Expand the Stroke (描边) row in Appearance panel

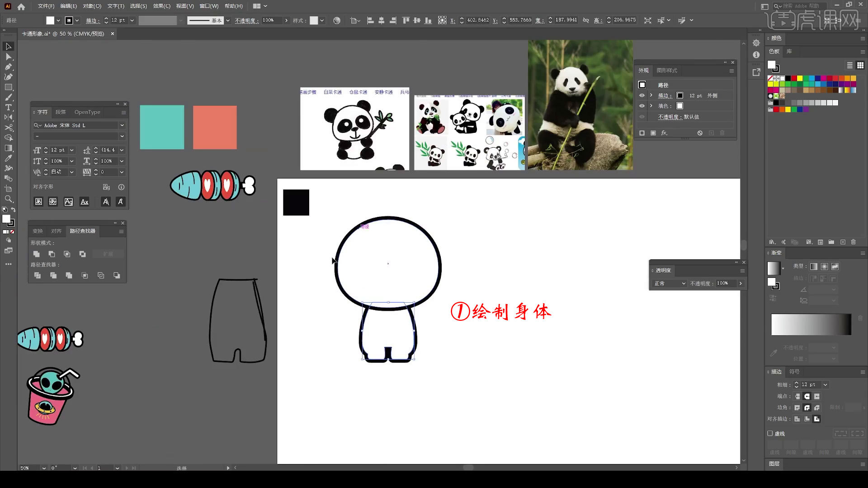[x=651, y=95]
